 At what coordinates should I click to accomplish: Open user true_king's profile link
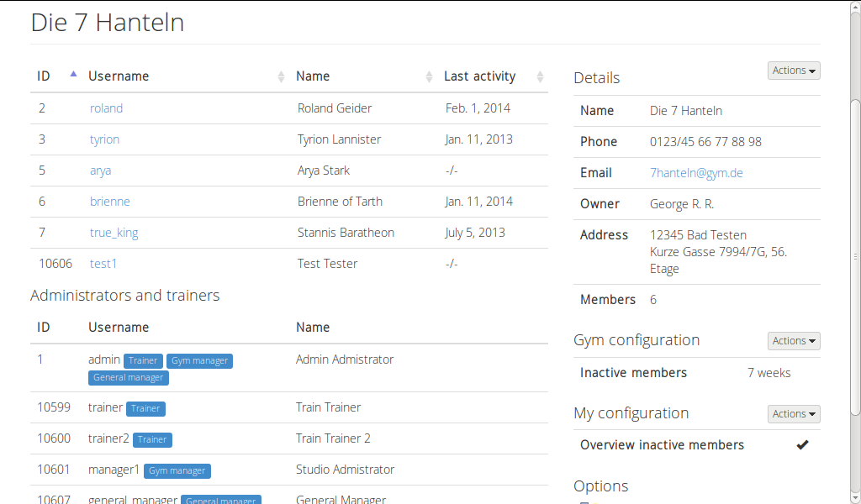pyautogui.click(x=114, y=233)
